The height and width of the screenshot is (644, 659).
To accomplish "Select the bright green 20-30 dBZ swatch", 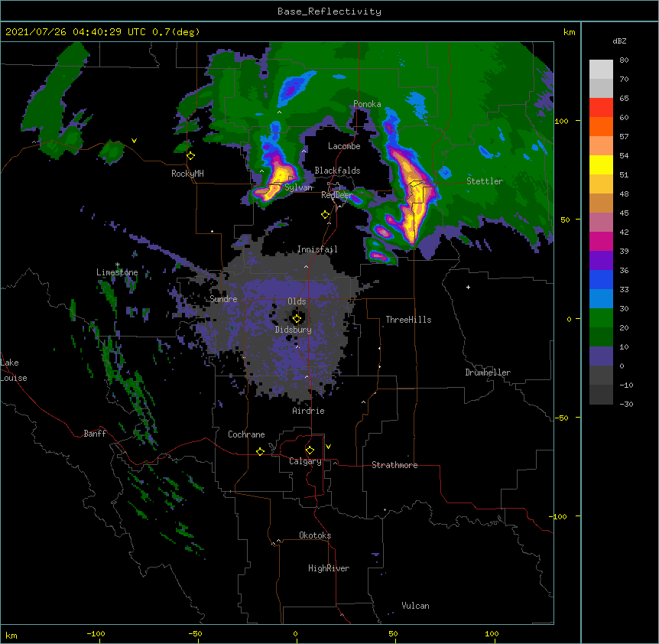I will [601, 318].
